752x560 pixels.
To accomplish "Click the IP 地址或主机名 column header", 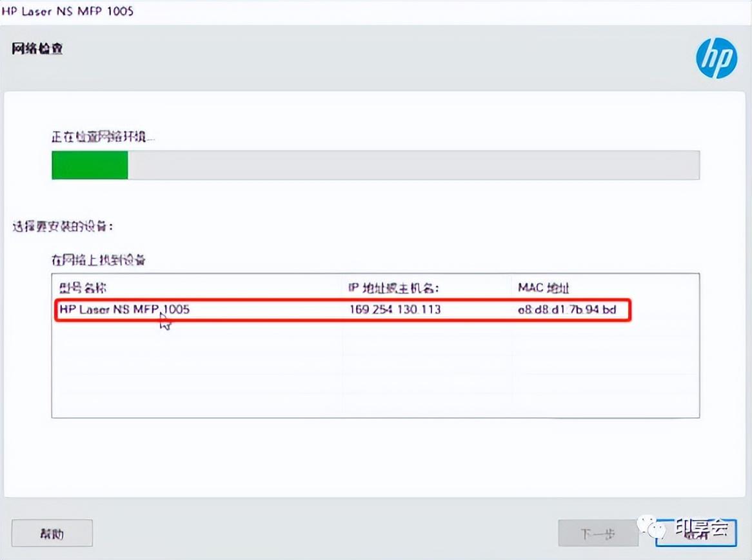I will (x=393, y=288).
